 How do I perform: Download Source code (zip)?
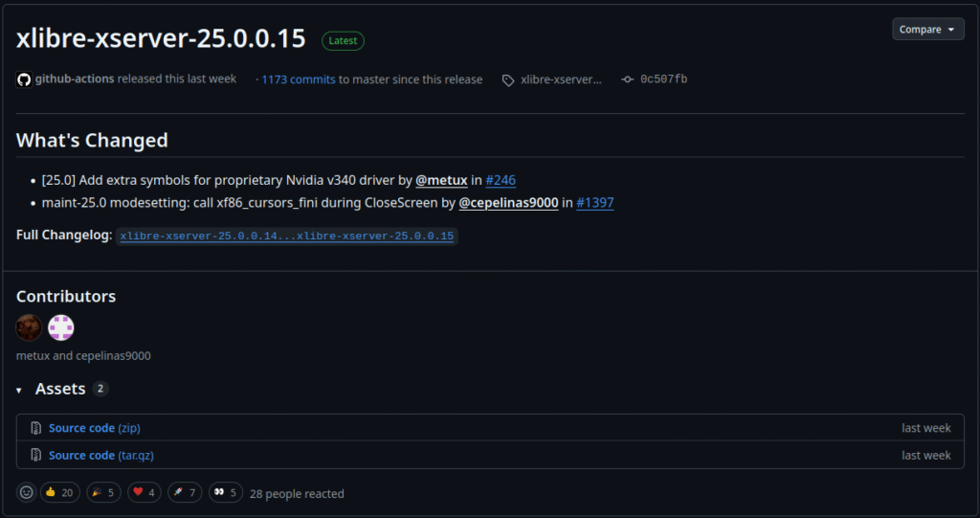[x=94, y=428]
